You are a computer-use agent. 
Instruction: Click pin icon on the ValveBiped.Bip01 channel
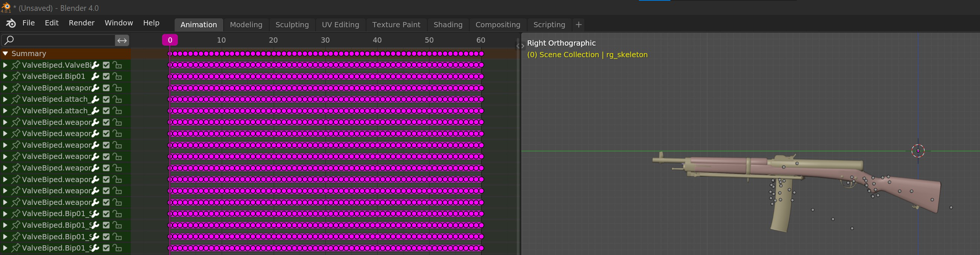(16, 77)
